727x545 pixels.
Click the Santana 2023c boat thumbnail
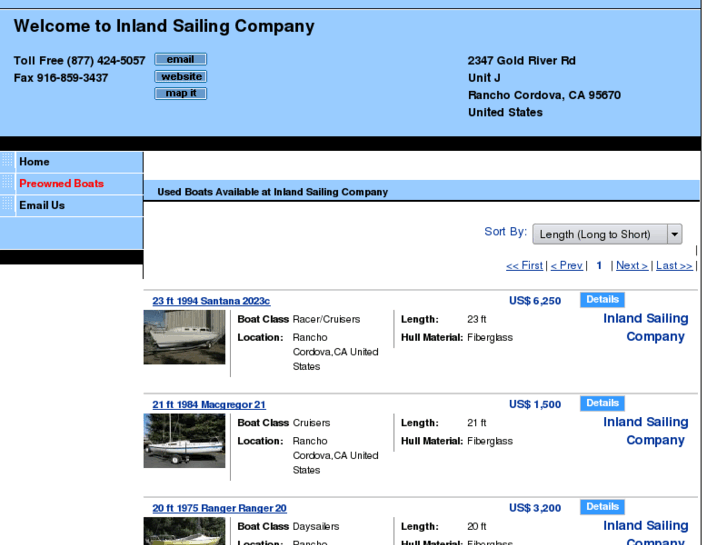[184, 337]
